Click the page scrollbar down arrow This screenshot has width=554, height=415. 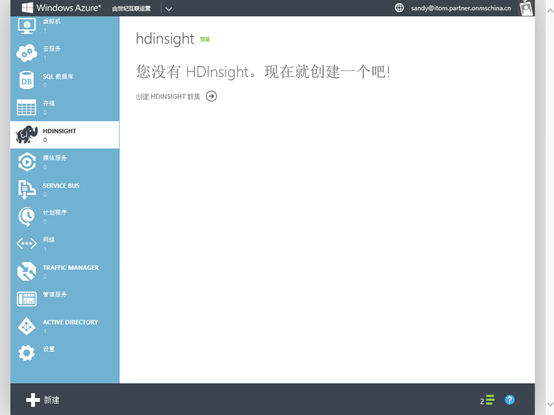(x=550, y=404)
